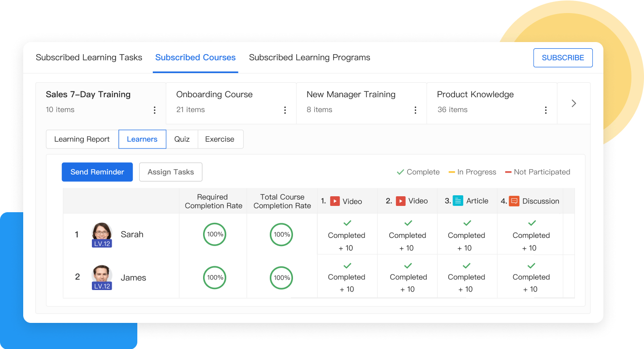The width and height of the screenshot is (644, 349).
Task: Click Sarah's completed checkmark for Article
Action: click(467, 223)
